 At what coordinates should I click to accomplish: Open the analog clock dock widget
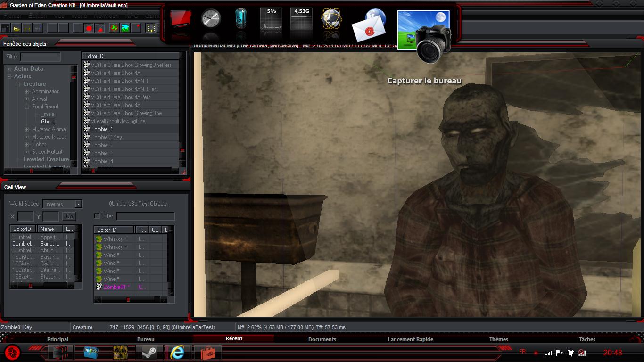pyautogui.click(x=211, y=19)
